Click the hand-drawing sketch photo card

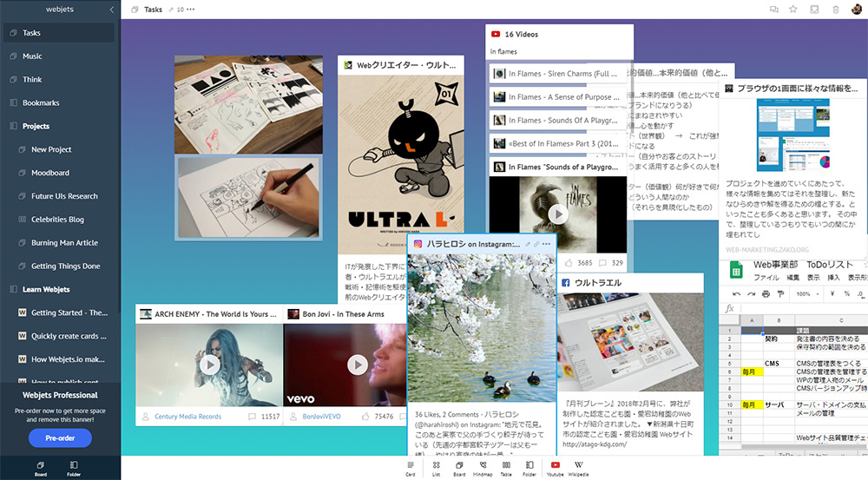point(248,198)
